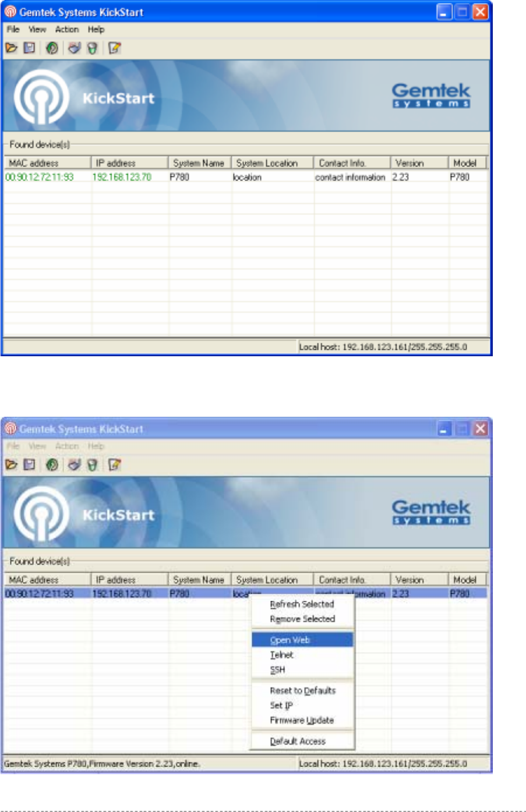Choose Reset to Defaults in the context menu

click(302, 690)
